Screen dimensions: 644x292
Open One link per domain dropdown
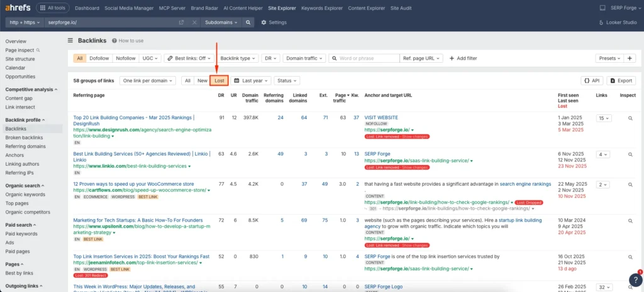148,81
